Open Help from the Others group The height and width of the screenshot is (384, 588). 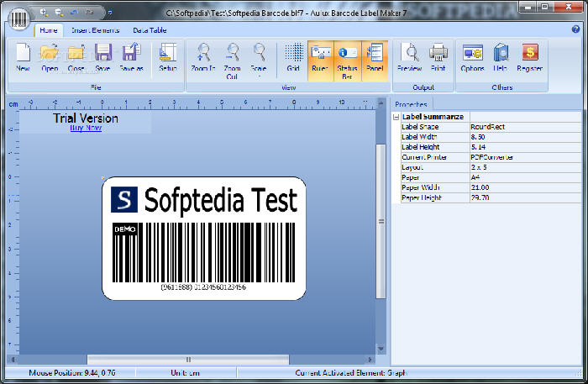[501, 57]
